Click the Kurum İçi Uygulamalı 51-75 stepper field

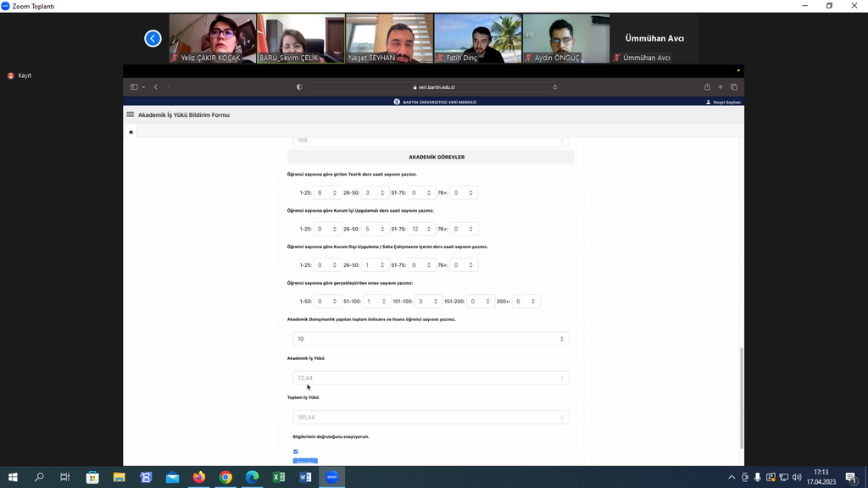coord(421,229)
